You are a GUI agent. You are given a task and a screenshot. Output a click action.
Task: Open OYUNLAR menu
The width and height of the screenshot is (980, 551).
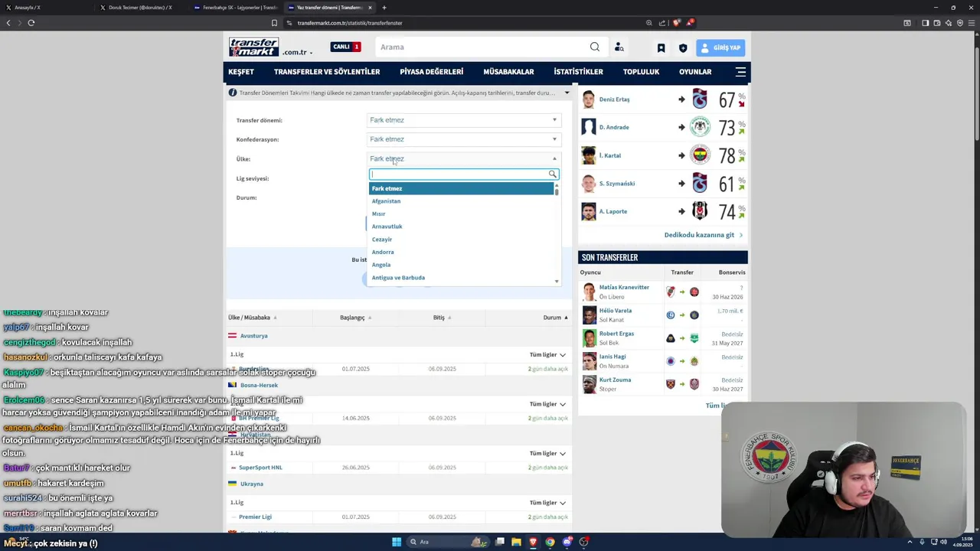695,72
